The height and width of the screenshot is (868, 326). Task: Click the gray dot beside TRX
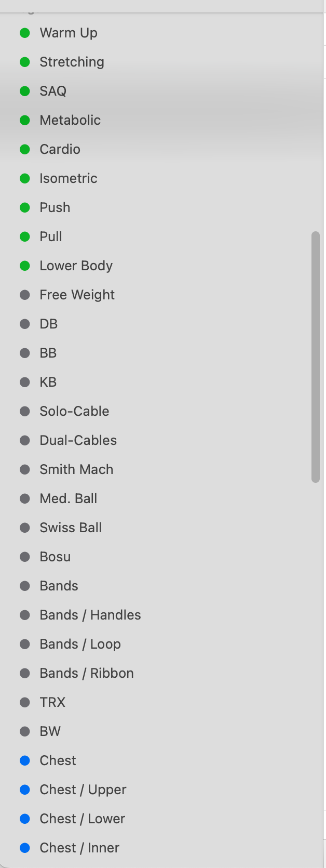[24, 703]
